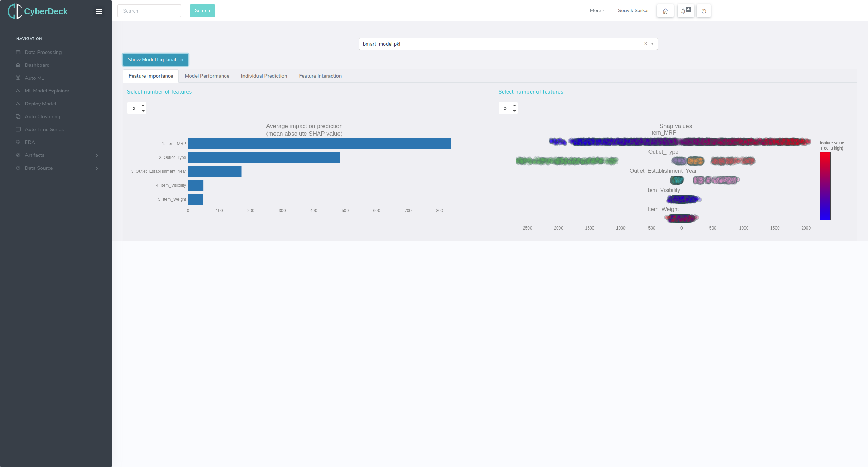Switch to the Model Performance tab
Image resolution: width=868 pixels, height=467 pixels.
tap(207, 76)
